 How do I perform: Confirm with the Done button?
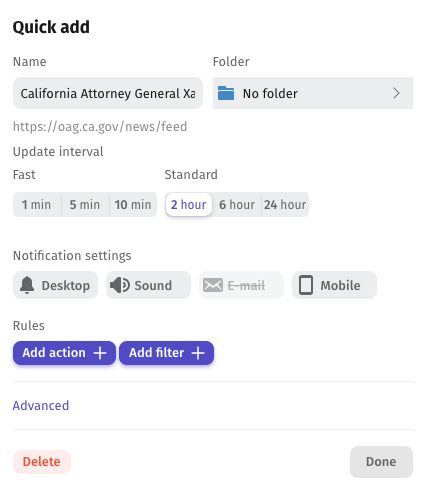pos(381,462)
